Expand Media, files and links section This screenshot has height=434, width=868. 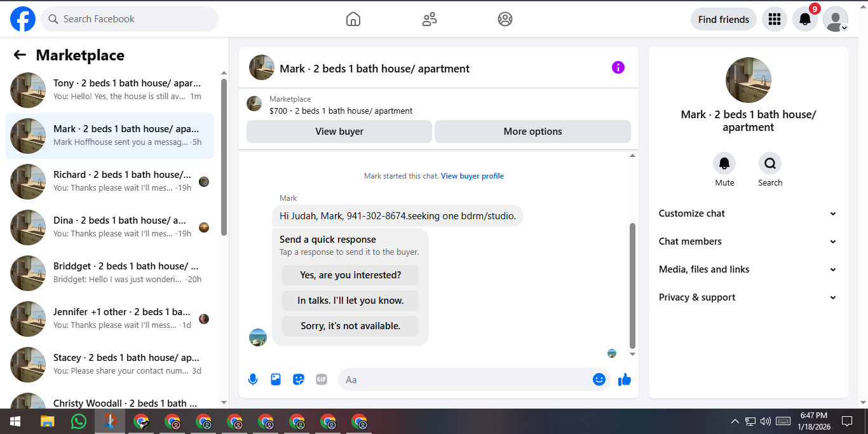click(749, 269)
